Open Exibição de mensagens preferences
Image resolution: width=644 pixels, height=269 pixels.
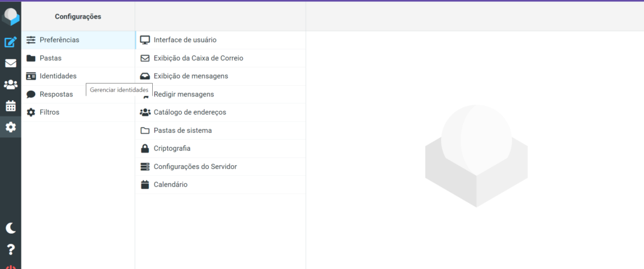click(191, 76)
